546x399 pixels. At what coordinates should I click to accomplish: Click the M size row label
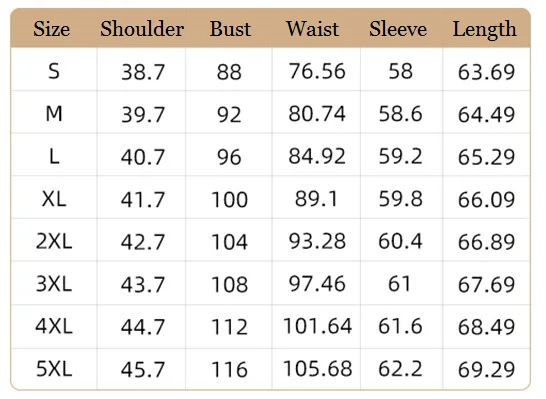[x=54, y=114]
